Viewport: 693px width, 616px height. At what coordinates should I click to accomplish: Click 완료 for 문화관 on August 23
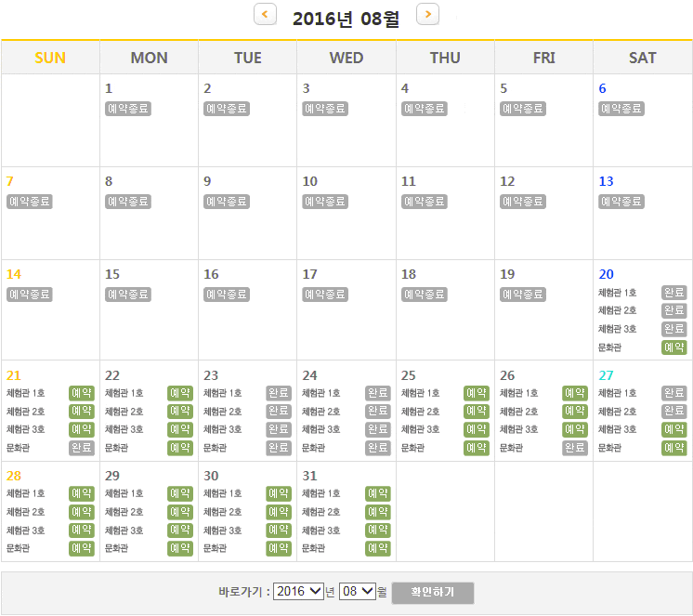[x=279, y=448]
